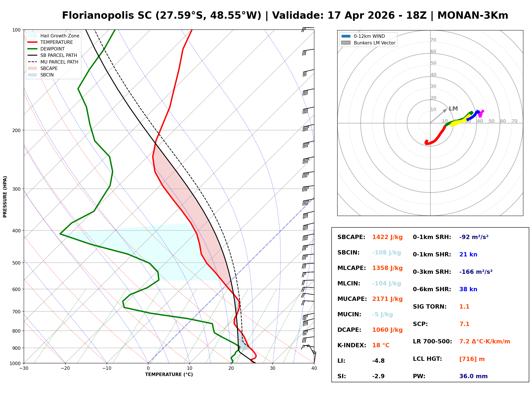Click the 0-12km WIND hodograph legend swatch
This screenshot has width=532, height=393.
(x=346, y=36)
